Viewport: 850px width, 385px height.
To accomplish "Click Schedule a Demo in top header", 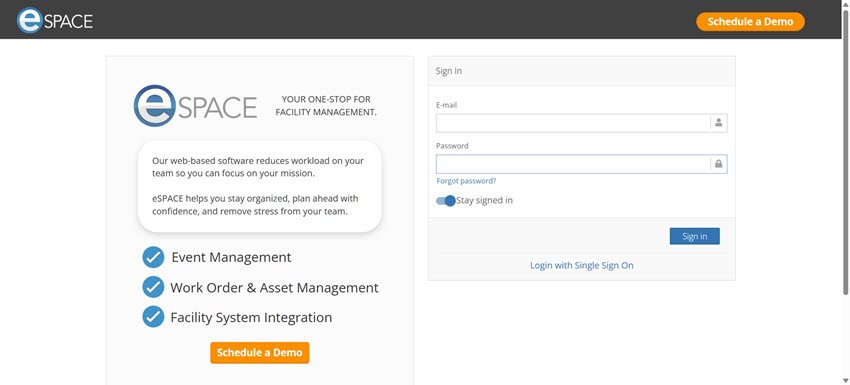I will tap(750, 22).
